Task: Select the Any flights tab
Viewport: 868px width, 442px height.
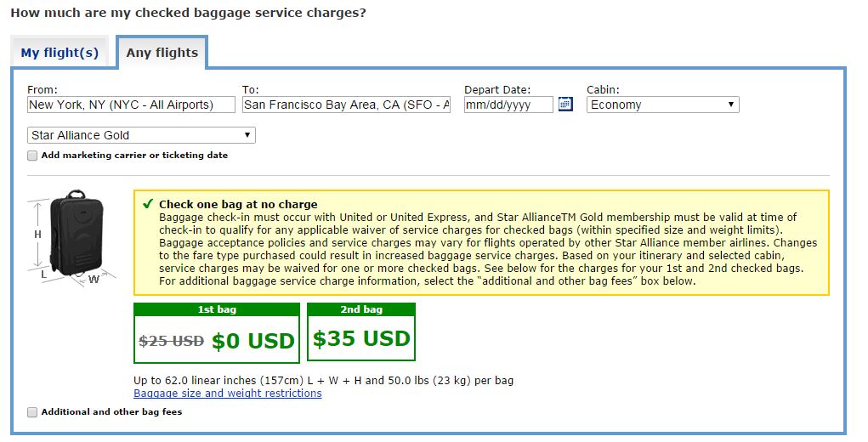Action: [x=162, y=53]
